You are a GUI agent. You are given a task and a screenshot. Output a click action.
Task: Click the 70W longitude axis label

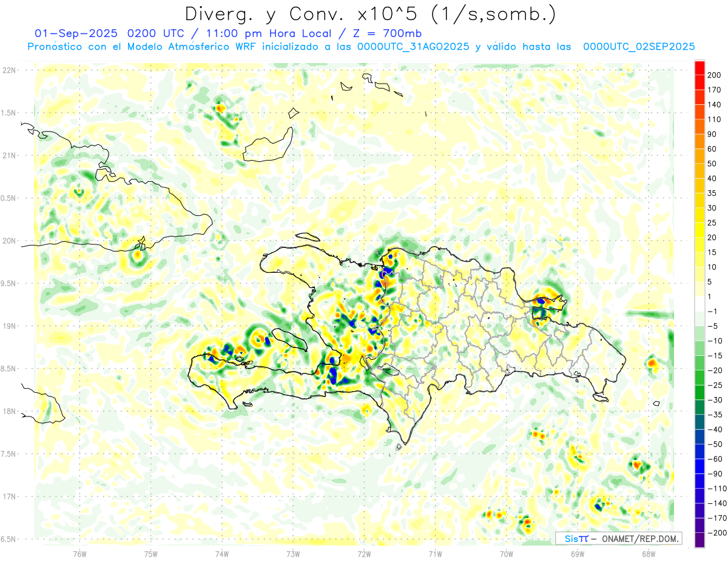point(507,554)
